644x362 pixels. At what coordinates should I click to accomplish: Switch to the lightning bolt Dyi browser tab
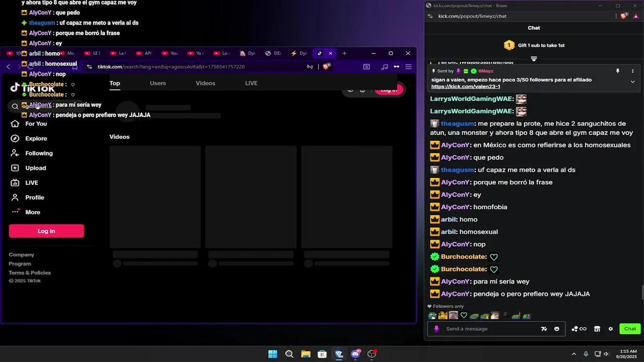(x=299, y=53)
